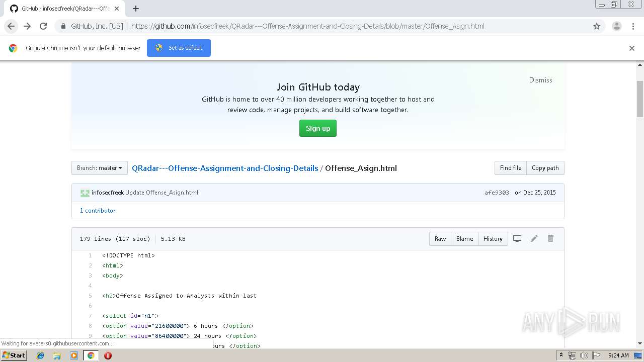Close the GitHub browser tab
The height and width of the screenshot is (362, 644).
click(117, 9)
